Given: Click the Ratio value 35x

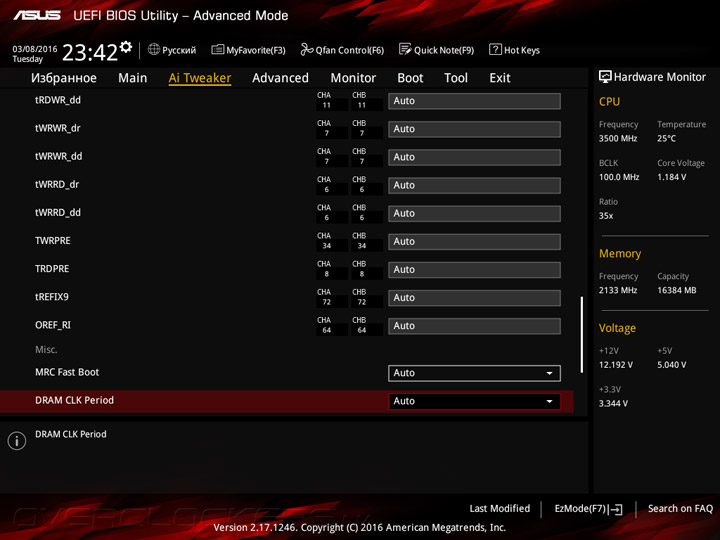Looking at the screenshot, I should [x=606, y=216].
